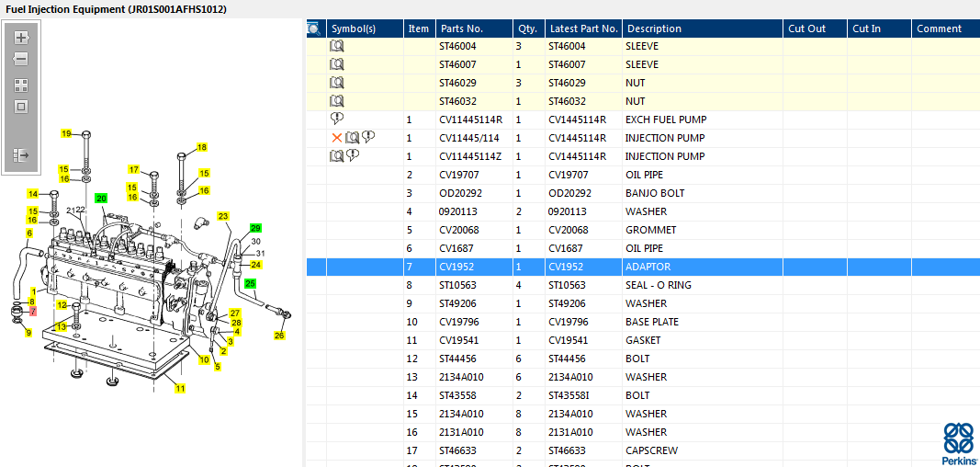Open the book lookup icon for ST46007

pos(337,63)
